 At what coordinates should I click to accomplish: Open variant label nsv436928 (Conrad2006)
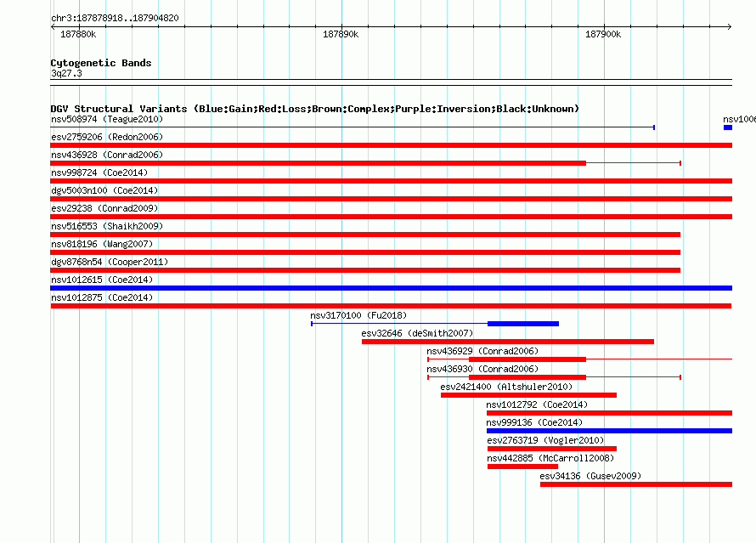click(107, 155)
